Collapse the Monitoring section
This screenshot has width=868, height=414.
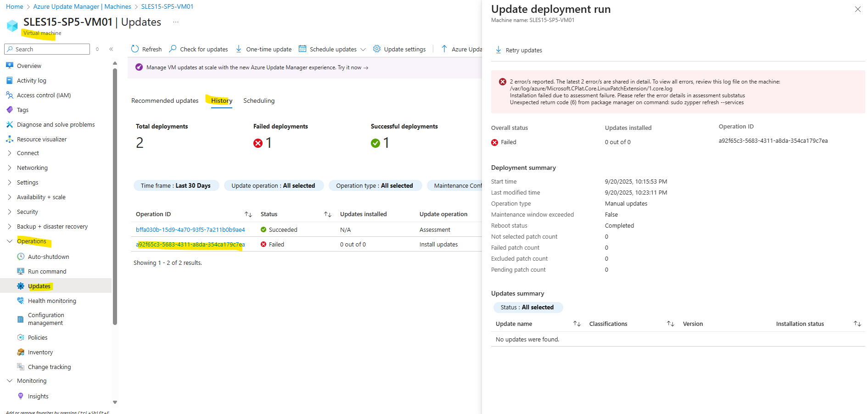(x=31, y=380)
